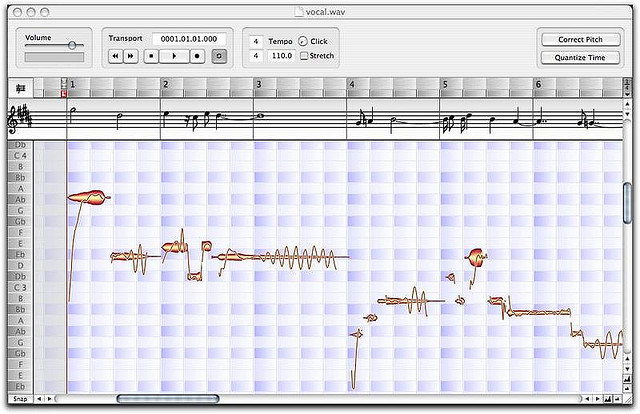640x414 pixels.
Task: Click the C 3 key in pitch ruler
Action: click(x=20, y=287)
